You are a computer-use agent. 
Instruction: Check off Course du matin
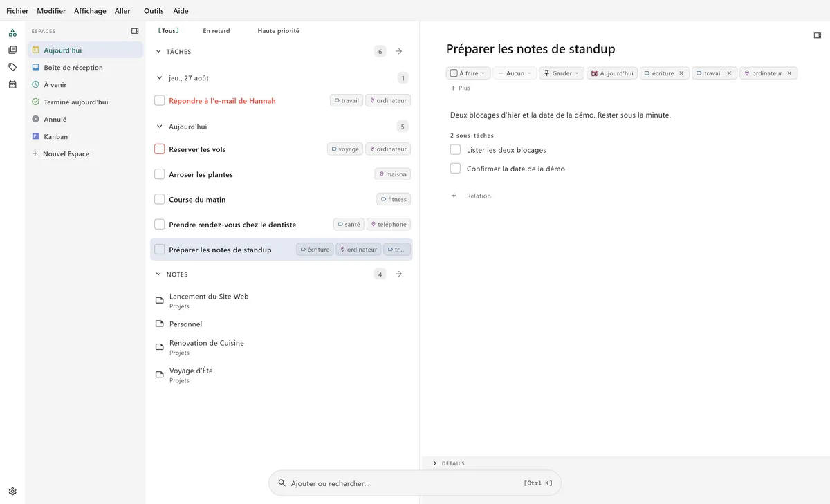coord(159,199)
